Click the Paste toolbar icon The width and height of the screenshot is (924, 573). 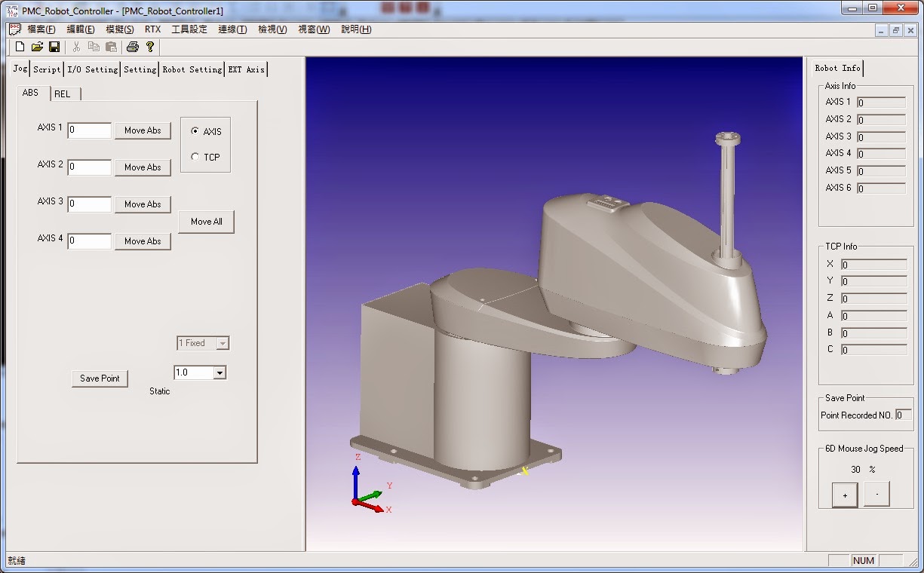[110, 47]
